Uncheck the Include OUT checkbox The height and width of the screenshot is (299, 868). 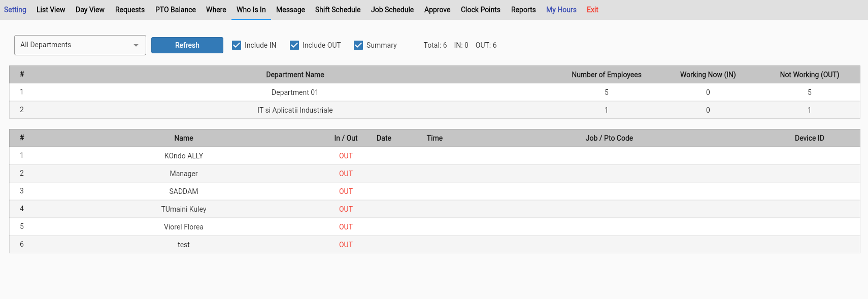point(294,45)
